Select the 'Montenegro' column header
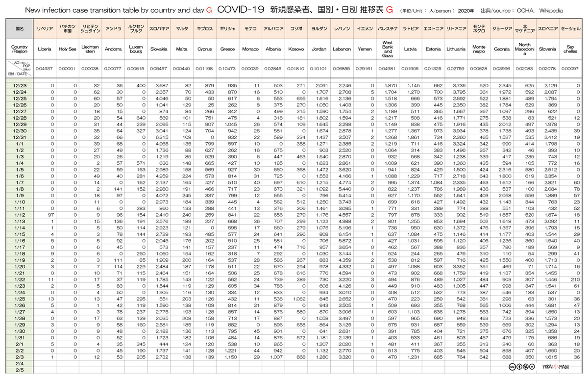Screen dimensions: 588x377 point(479,49)
